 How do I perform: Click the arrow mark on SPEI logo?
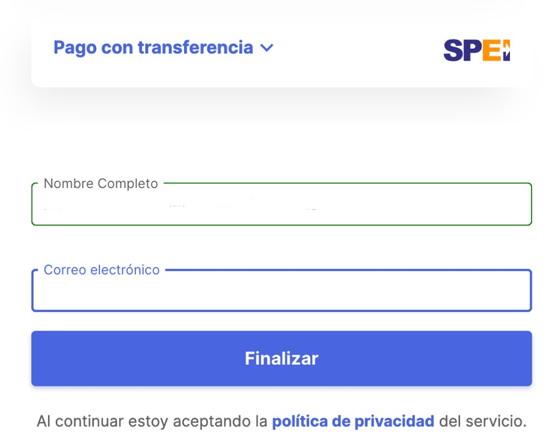click(506, 50)
